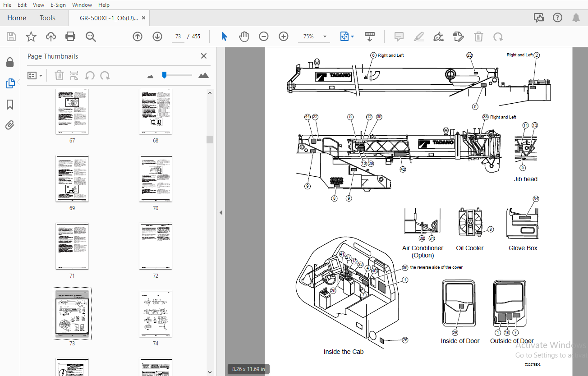Screen dimensions: 588x376
Task: Click the thumbnail size slider handle
Action: coord(165,75)
